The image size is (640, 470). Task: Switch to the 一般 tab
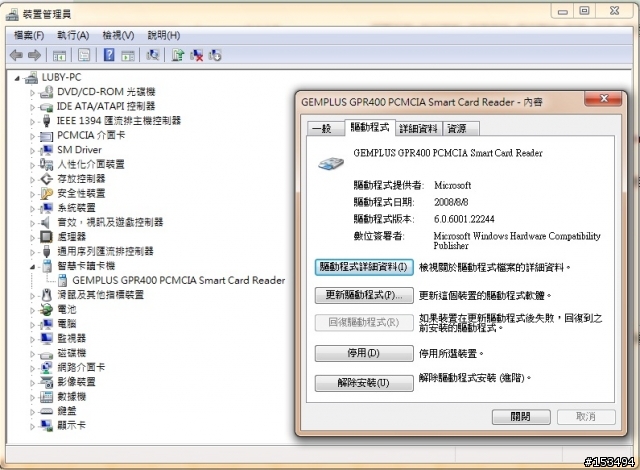[325, 129]
